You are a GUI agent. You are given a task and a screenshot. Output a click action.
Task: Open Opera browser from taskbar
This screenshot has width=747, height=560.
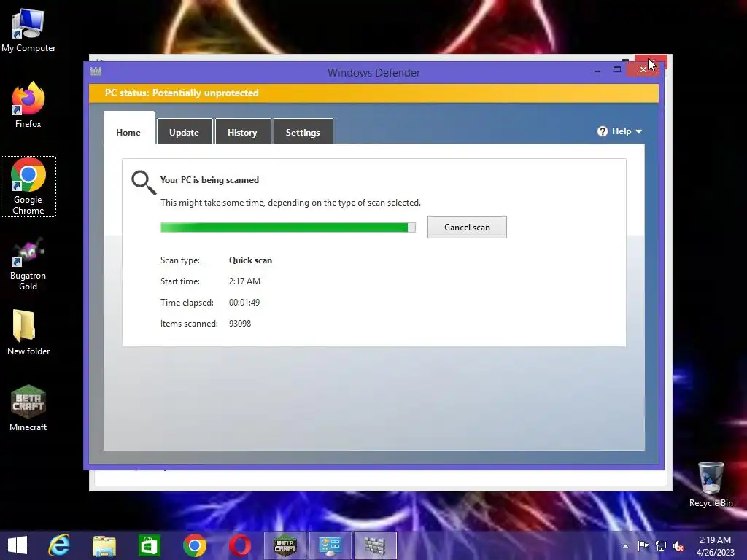click(239, 545)
